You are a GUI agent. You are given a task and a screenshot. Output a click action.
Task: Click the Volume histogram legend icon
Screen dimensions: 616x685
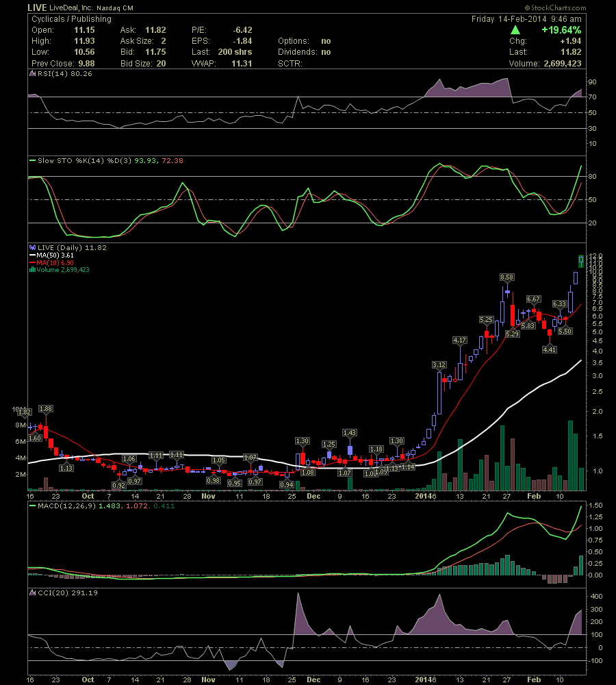(32, 269)
